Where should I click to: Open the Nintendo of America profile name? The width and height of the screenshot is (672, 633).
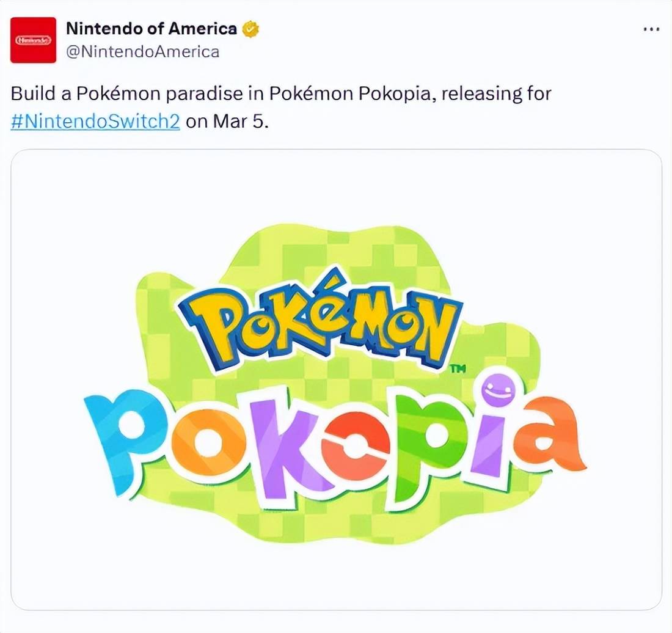(151, 28)
